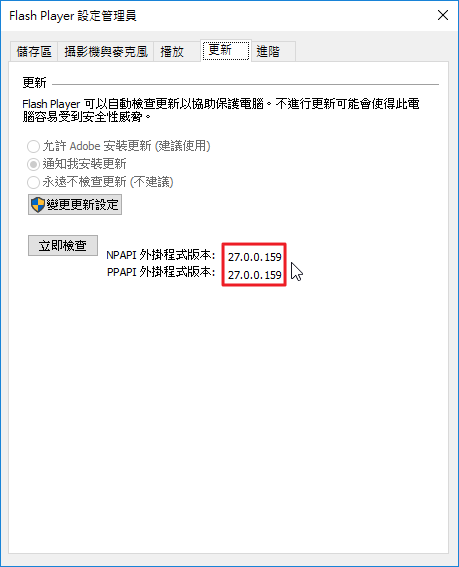Click the 立即檢查 button
The width and height of the screenshot is (459, 567).
click(63, 246)
